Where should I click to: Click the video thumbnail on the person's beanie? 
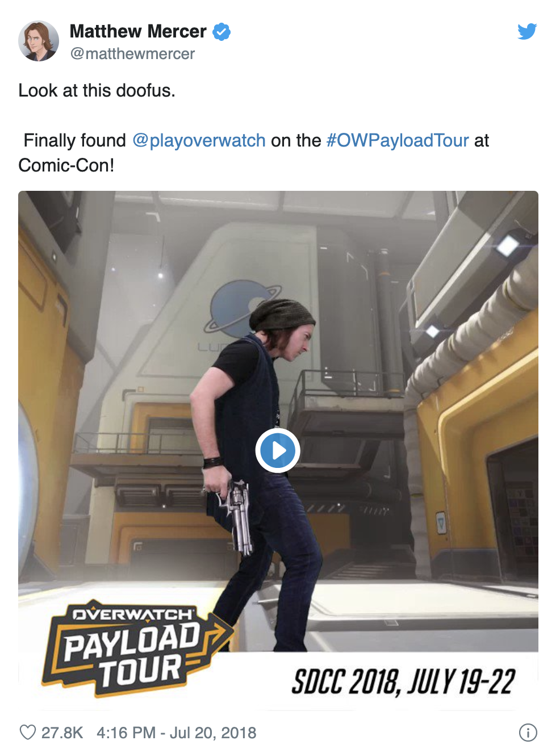coord(282,315)
